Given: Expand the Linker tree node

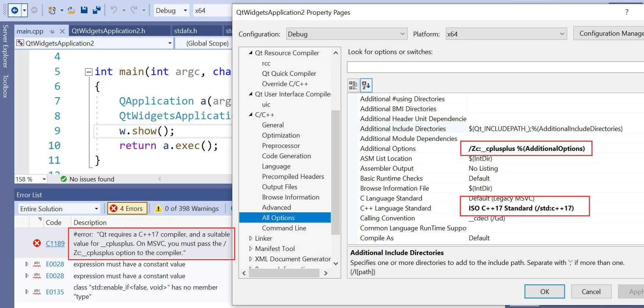Looking at the screenshot, I should 251,238.
